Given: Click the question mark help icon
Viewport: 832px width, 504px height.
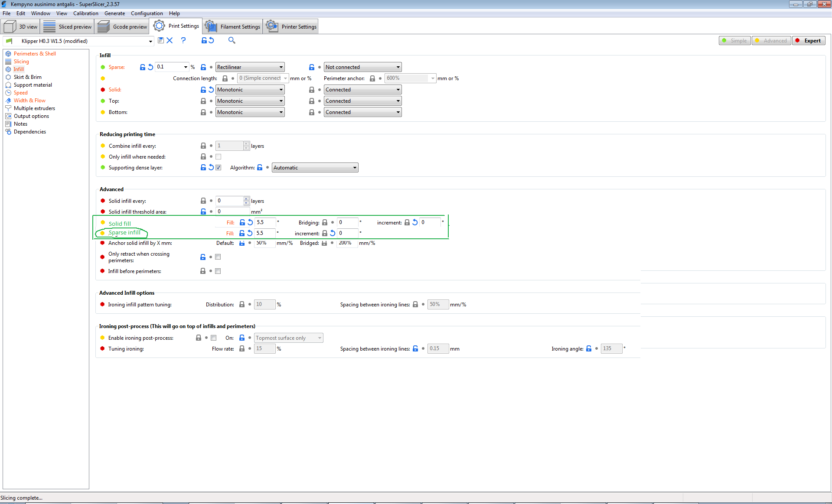Looking at the screenshot, I should click(183, 40).
